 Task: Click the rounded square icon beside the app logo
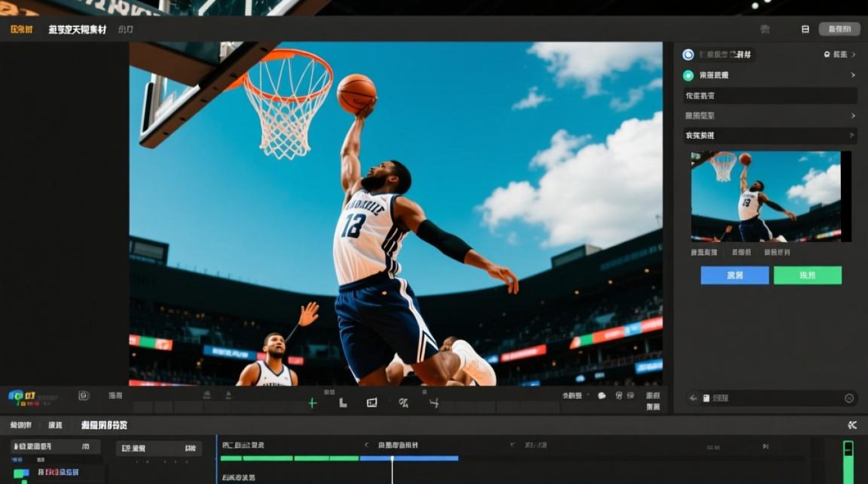[x=83, y=396]
